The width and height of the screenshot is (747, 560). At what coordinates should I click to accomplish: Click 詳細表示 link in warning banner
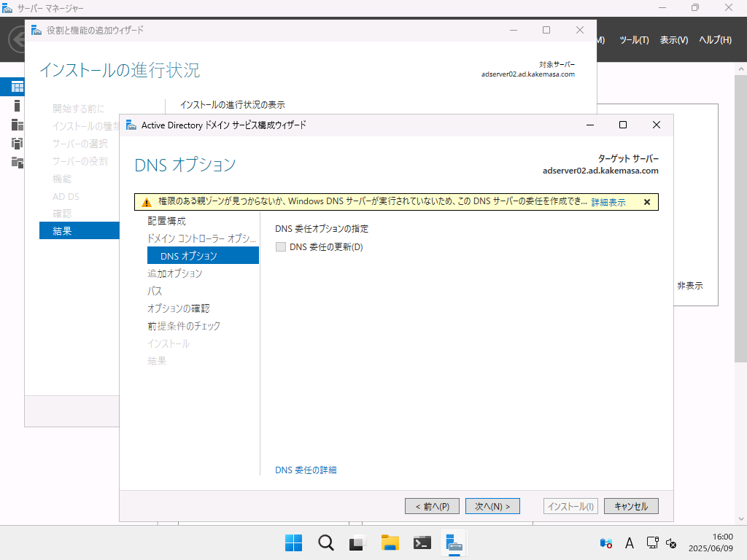608,203
